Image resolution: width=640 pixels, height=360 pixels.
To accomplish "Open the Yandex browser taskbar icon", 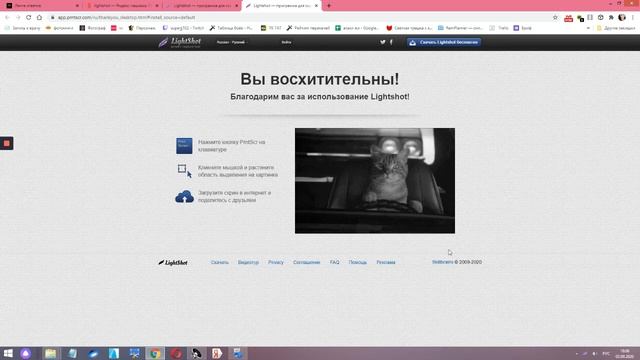I will tap(217, 353).
